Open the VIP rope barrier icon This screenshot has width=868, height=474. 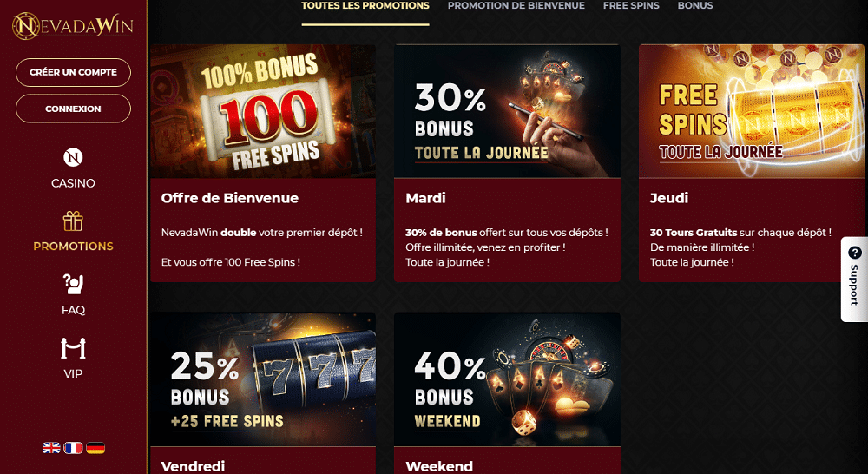(73, 348)
